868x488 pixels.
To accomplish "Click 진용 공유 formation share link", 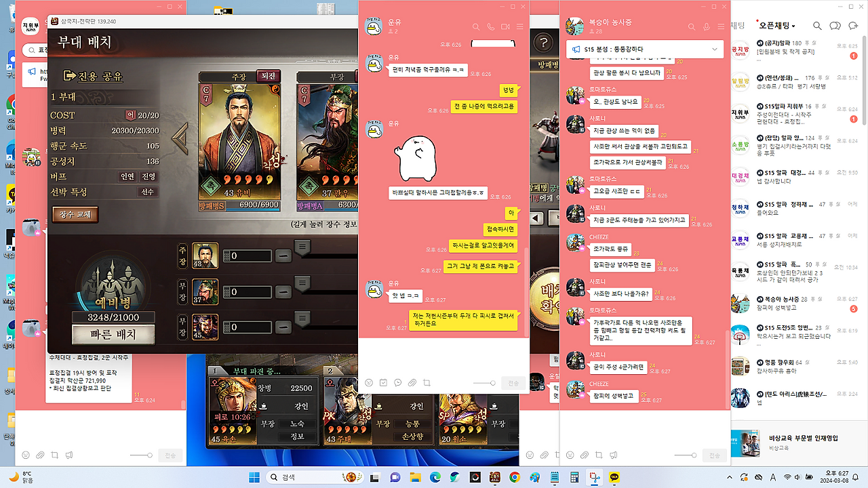I will 94,76.
